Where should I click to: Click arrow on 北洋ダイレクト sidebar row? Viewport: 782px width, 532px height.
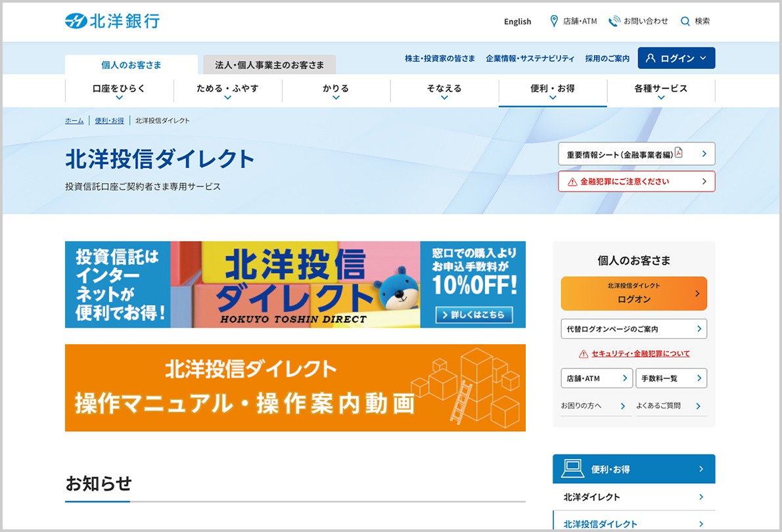(x=701, y=497)
